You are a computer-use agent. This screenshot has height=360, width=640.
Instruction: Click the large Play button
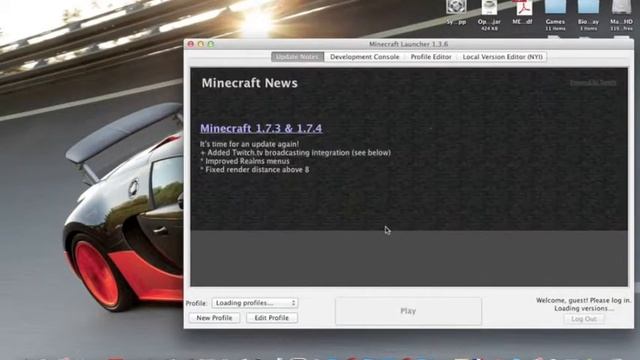pyautogui.click(x=408, y=311)
